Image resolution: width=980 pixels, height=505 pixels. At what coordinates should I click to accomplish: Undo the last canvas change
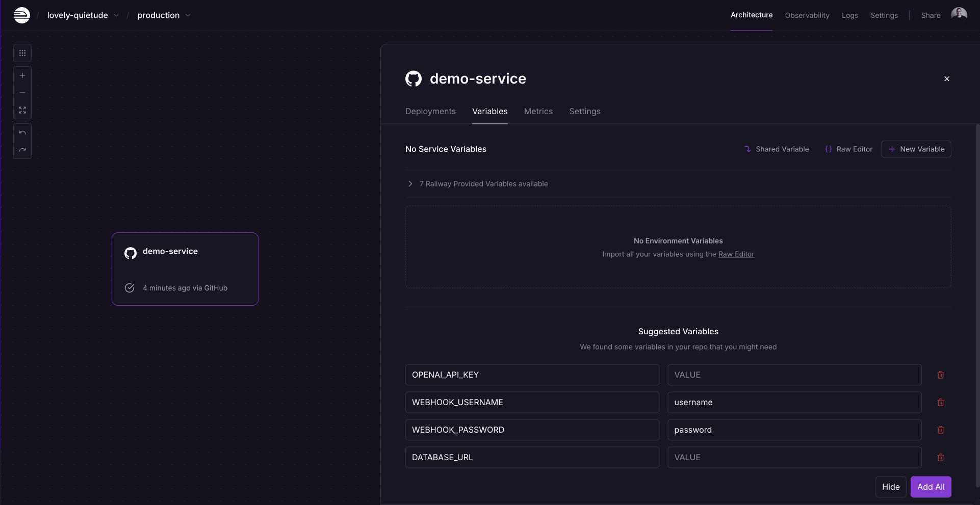tap(22, 132)
